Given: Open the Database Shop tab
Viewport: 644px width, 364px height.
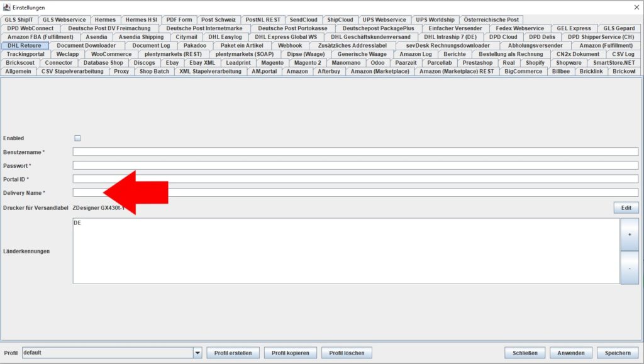Looking at the screenshot, I should pyautogui.click(x=103, y=63).
